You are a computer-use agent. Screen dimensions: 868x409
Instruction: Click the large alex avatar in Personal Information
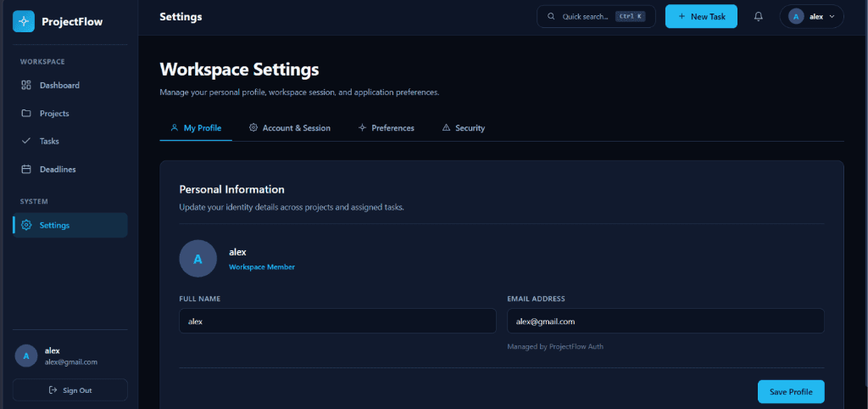coord(198,258)
